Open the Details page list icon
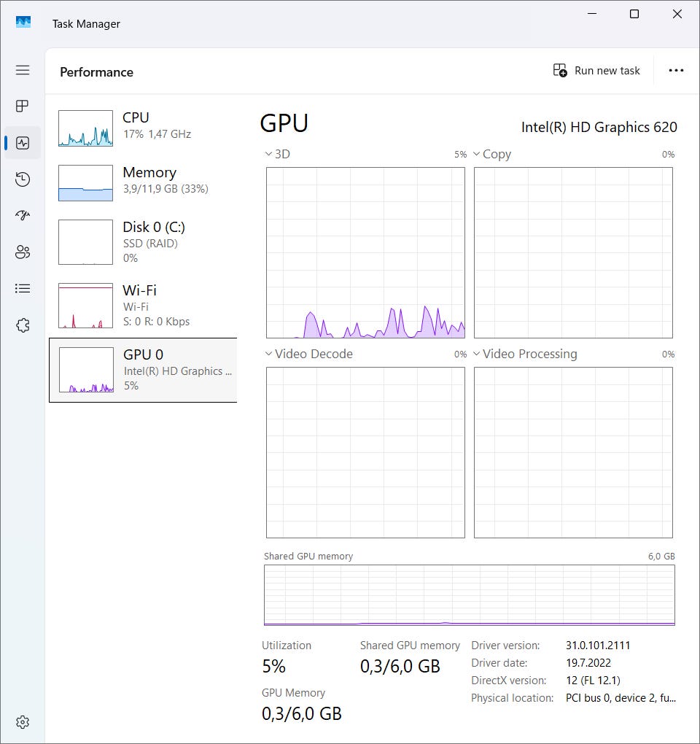Viewport: 700px width, 744px height. pos(23,289)
